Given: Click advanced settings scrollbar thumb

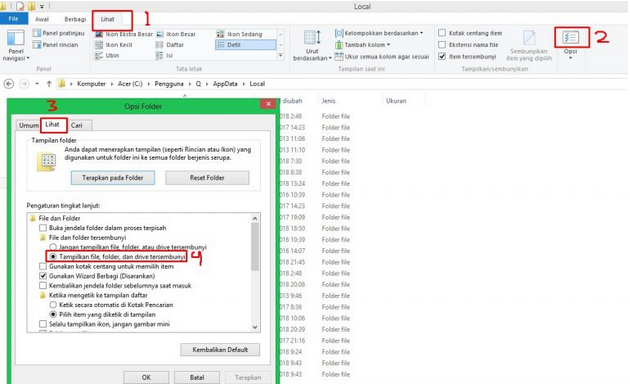Looking at the screenshot, I should tap(255, 246).
